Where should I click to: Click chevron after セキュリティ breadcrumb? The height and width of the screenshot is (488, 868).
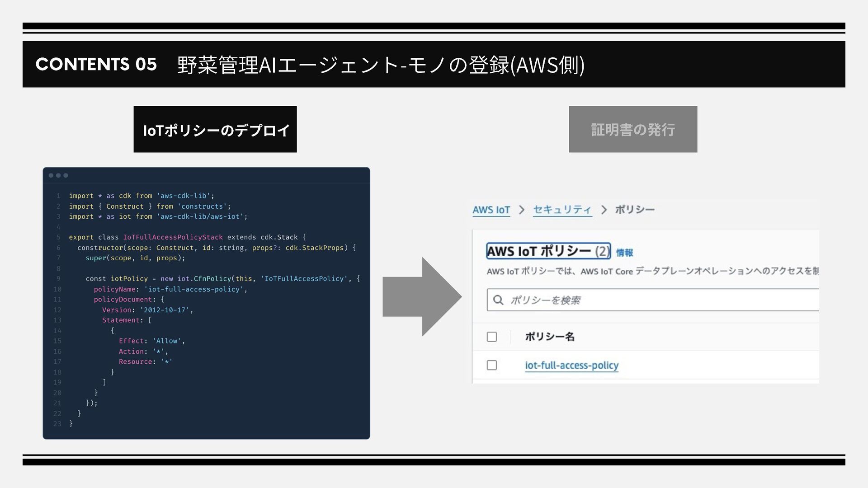click(604, 210)
